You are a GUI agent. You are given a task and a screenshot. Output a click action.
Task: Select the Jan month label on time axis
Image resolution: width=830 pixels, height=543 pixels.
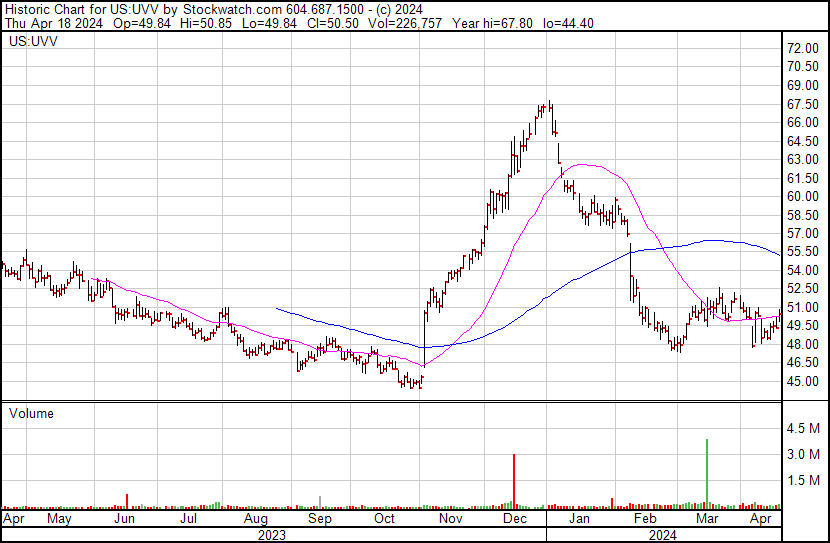(x=578, y=520)
